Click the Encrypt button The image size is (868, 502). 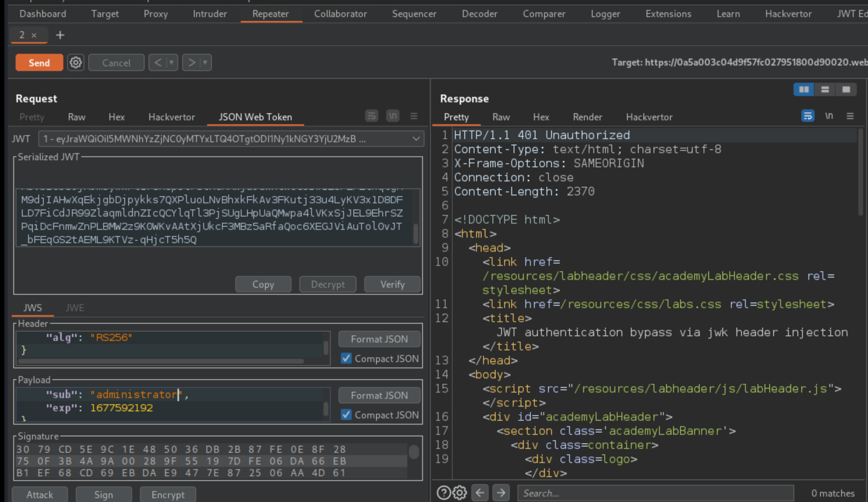(x=168, y=495)
